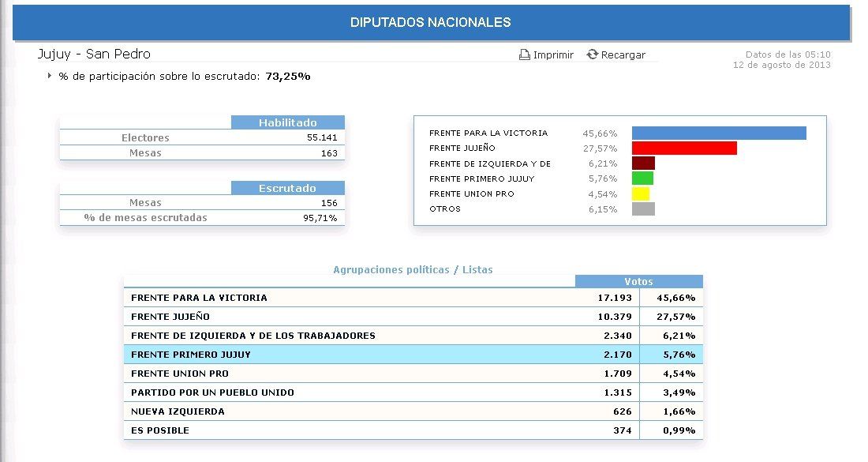Click the reload arrows icon
Screen dimensions: 868x462
click(592, 54)
